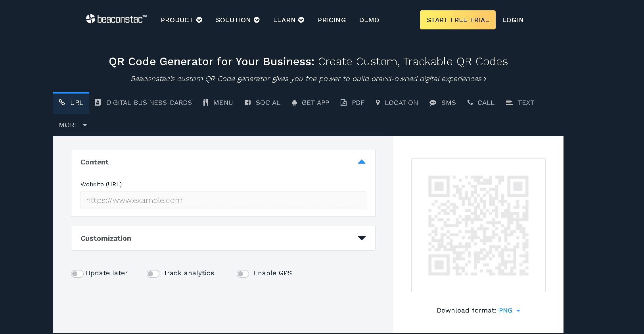The height and width of the screenshot is (334, 644).
Task: Follow the brand-owned digital experiences link
Action: tap(309, 79)
